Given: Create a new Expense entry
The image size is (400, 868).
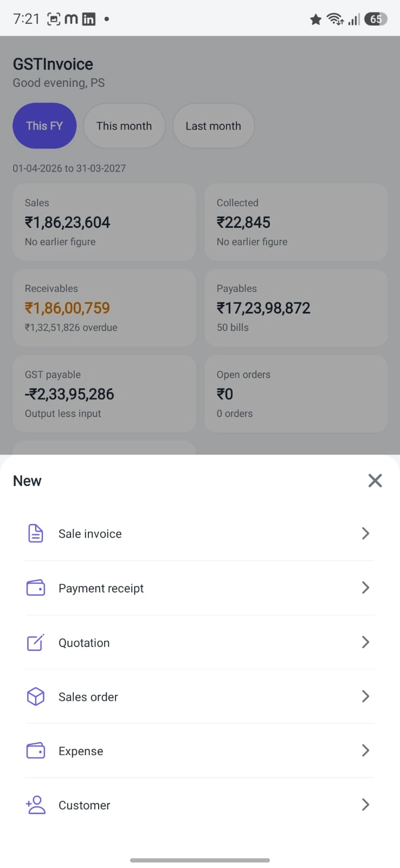Looking at the screenshot, I should pos(200,751).
